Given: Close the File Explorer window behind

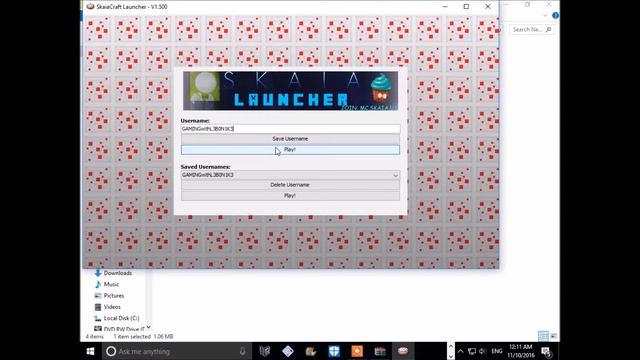Looking at the screenshot, I should (x=549, y=4).
